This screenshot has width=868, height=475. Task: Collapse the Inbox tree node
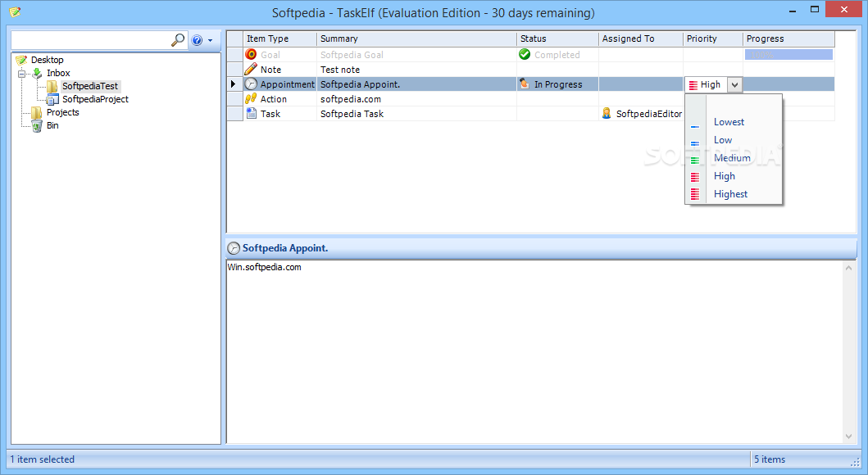[x=21, y=73]
